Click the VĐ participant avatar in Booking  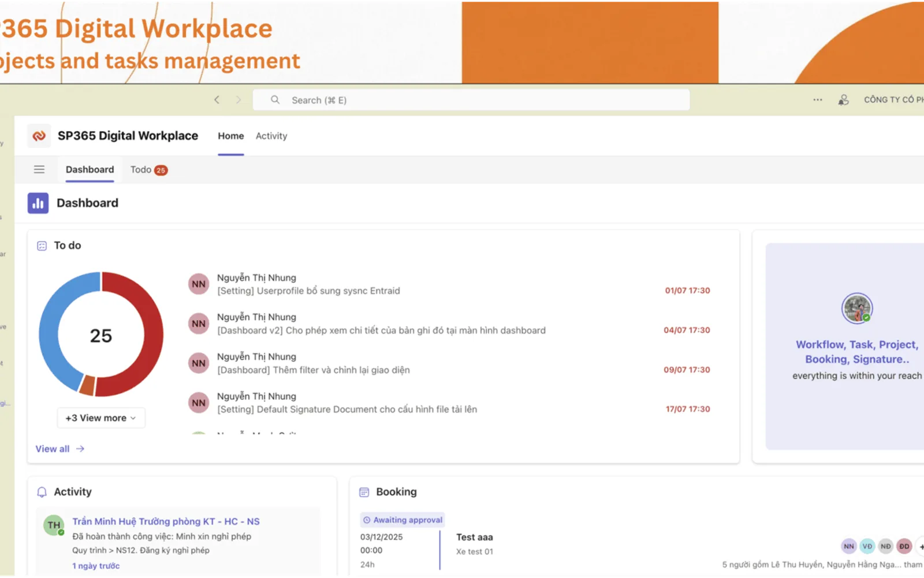coord(867,546)
